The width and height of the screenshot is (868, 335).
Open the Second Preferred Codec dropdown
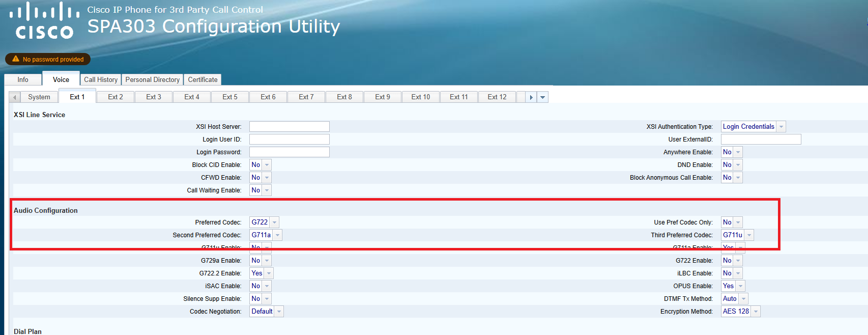(x=266, y=235)
